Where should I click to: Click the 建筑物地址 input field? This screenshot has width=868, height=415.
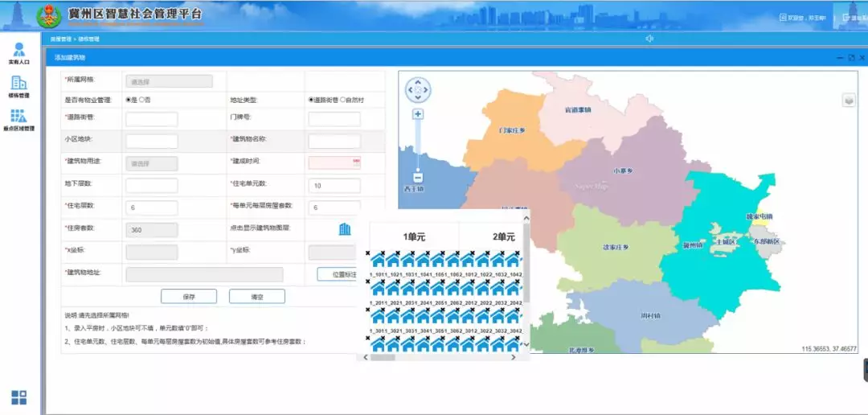(x=204, y=274)
